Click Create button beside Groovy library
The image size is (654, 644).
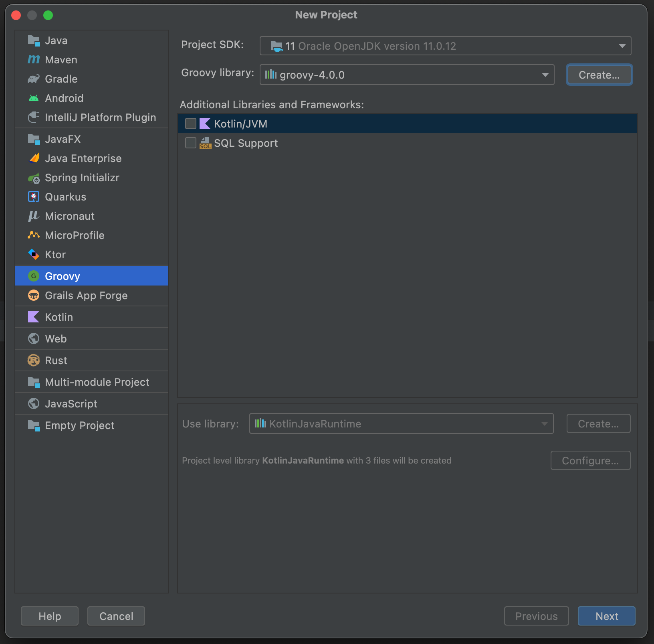(599, 75)
